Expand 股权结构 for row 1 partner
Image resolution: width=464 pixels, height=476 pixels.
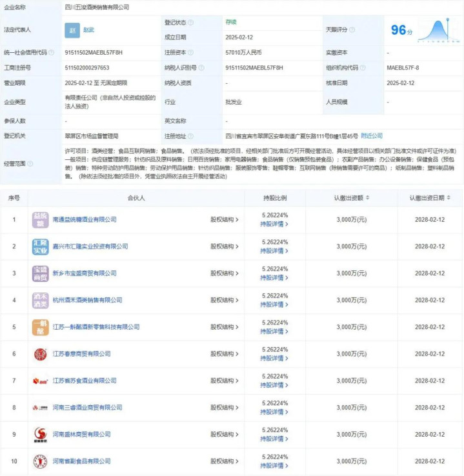[225, 219]
